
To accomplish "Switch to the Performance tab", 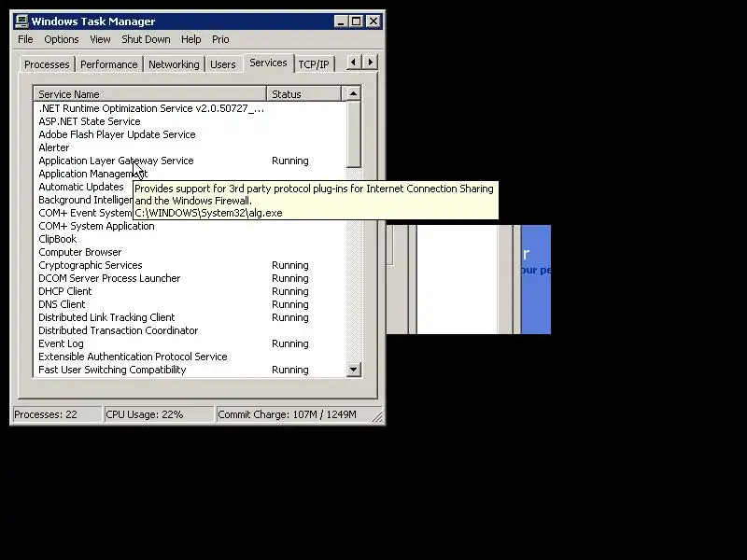I will click(108, 64).
